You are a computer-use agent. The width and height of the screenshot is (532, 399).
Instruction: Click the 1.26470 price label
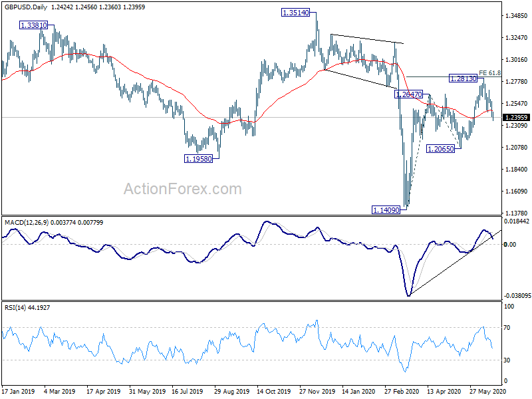(409, 94)
